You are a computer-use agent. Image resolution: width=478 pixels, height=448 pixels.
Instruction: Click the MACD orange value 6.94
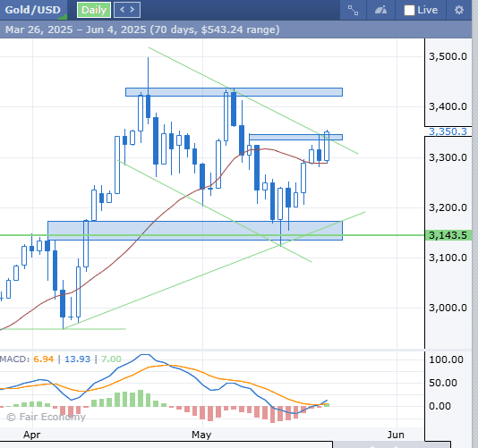[43, 359]
